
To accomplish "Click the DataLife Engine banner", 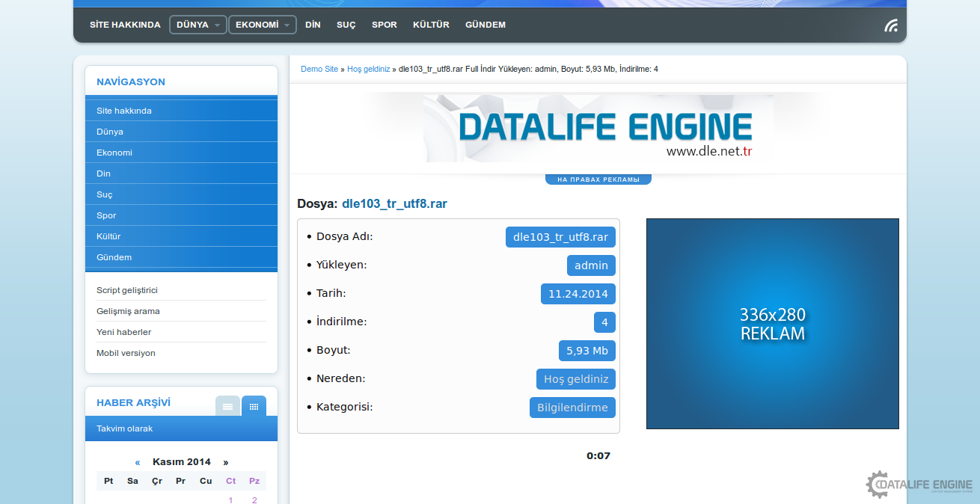I will coord(598,127).
